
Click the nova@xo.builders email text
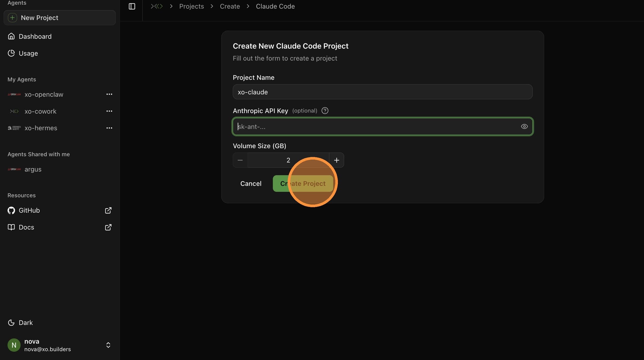pos(48,349)
